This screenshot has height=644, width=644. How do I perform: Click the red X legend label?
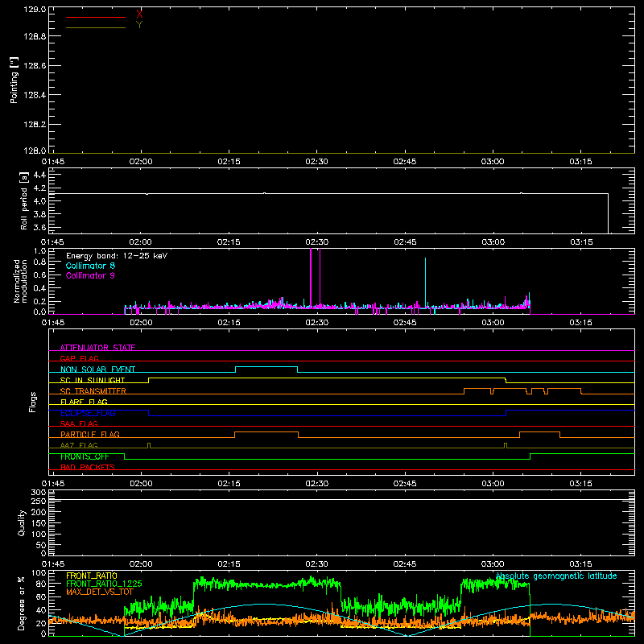(139, 14)
